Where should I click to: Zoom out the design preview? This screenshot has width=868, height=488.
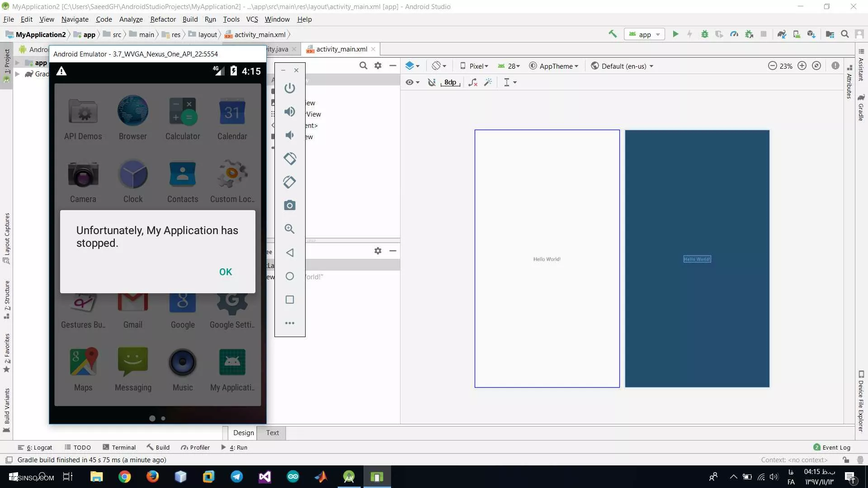click(772, 66)
